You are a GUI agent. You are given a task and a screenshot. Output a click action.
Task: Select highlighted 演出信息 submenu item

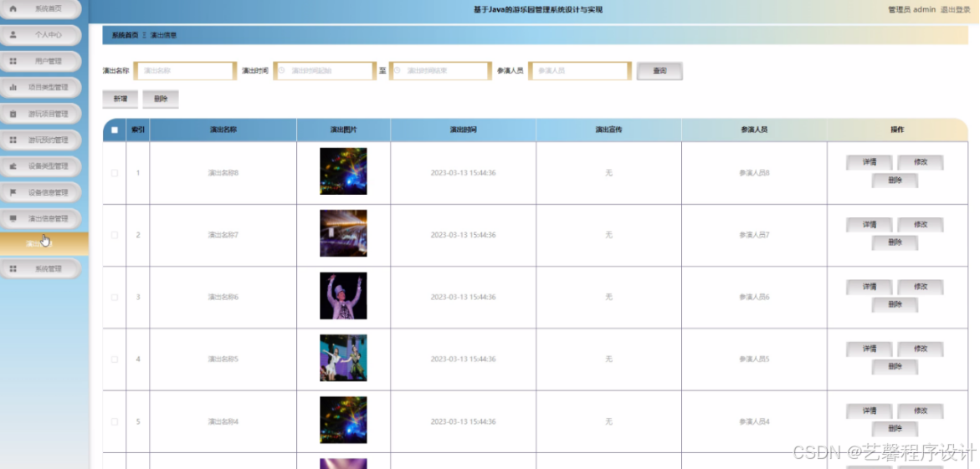(44, 243)
